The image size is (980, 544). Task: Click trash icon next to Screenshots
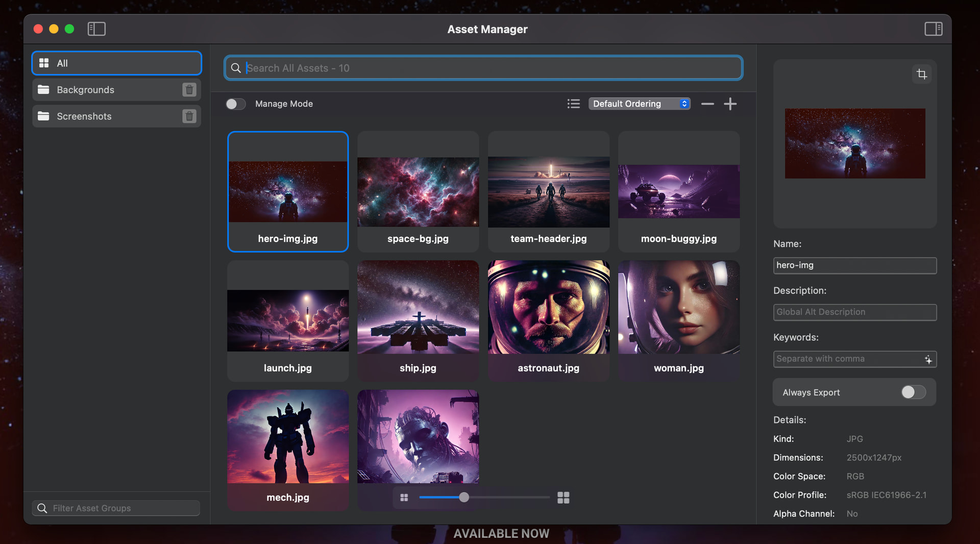point(189,116)
